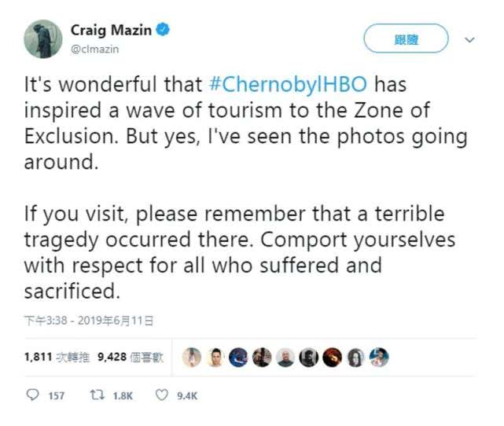
Task: Open the #ChernobylHBO hashtag link
Action: tap(288, 85)
